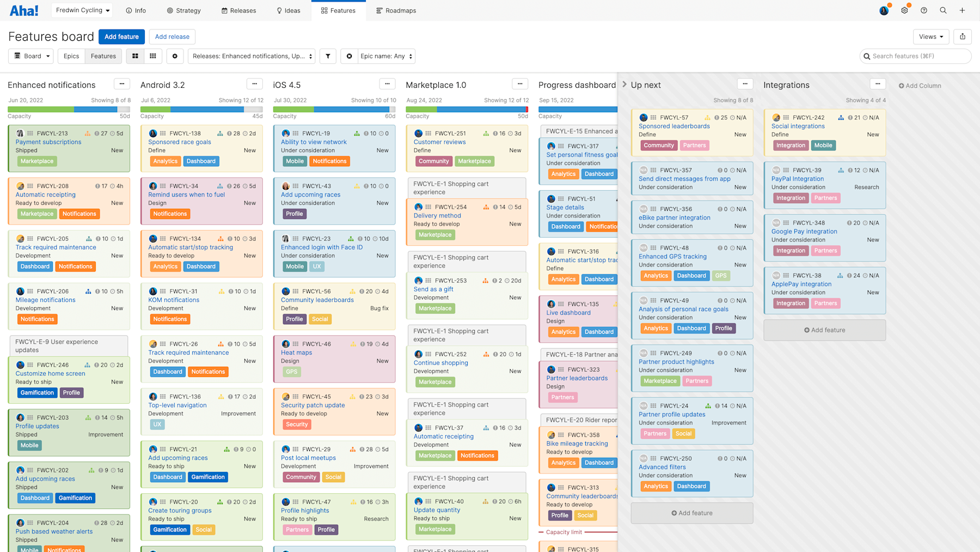
Task: Open the board customization gear icon
Action: 175,56
